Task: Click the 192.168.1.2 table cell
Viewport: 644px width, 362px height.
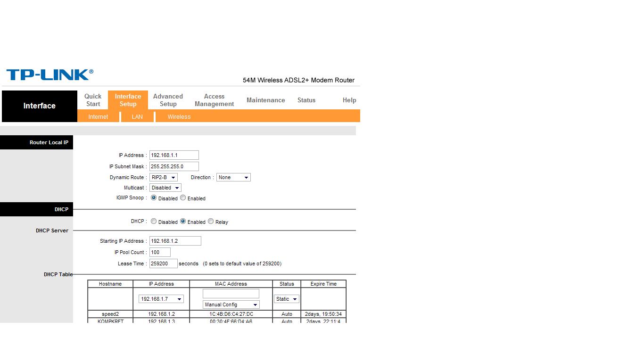Action: [x=161, y=314]
